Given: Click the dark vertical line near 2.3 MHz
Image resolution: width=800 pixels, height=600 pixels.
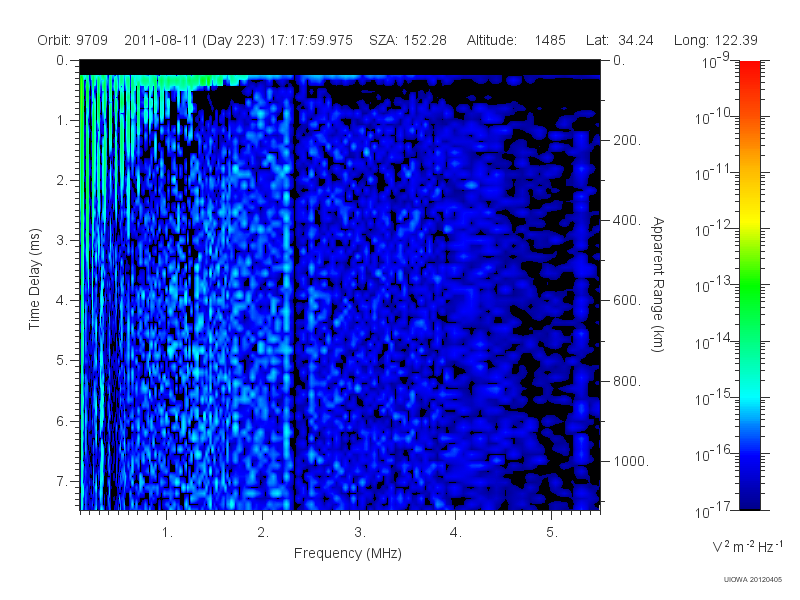Looking at the screenshot, I should click(295, 293).
